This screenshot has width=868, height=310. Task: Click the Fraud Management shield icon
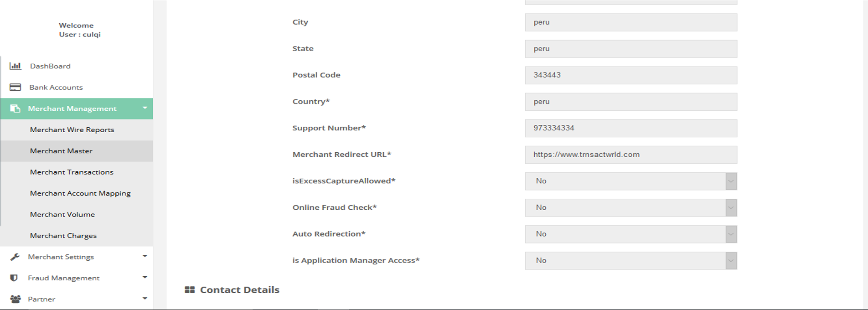click(x=14, y=278)
